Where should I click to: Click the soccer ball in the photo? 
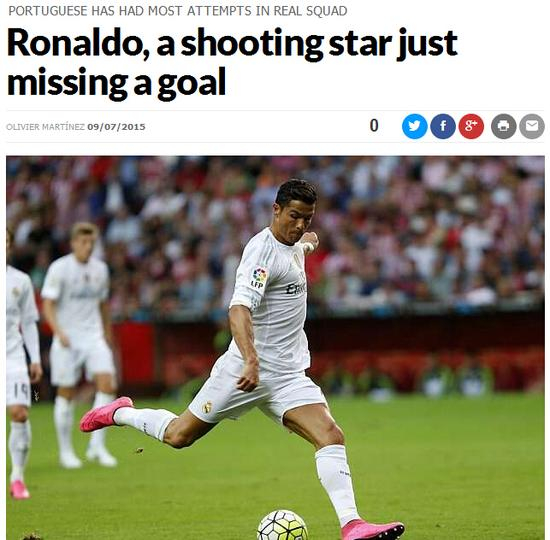click(x=282, y=526)
